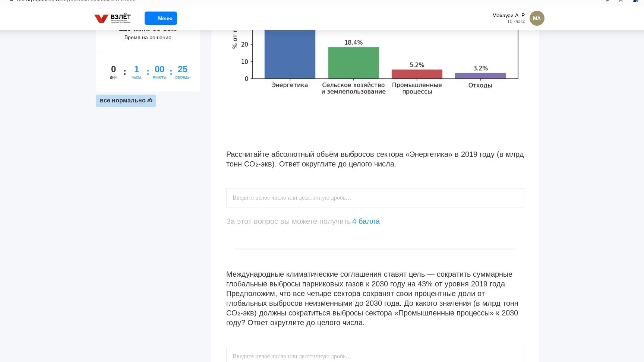
Task: Click the 'Сельское хозяйство и землепользование' axis label
Action: [x=353, y=88]
